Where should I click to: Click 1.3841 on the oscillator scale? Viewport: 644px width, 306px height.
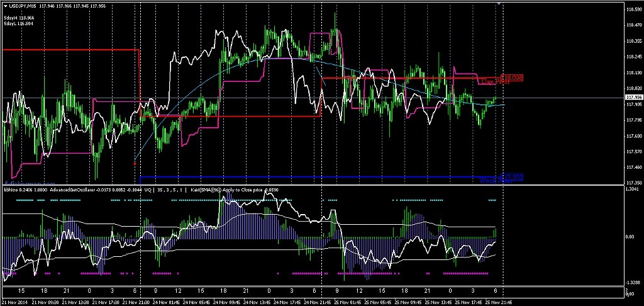tap(633, 190)
